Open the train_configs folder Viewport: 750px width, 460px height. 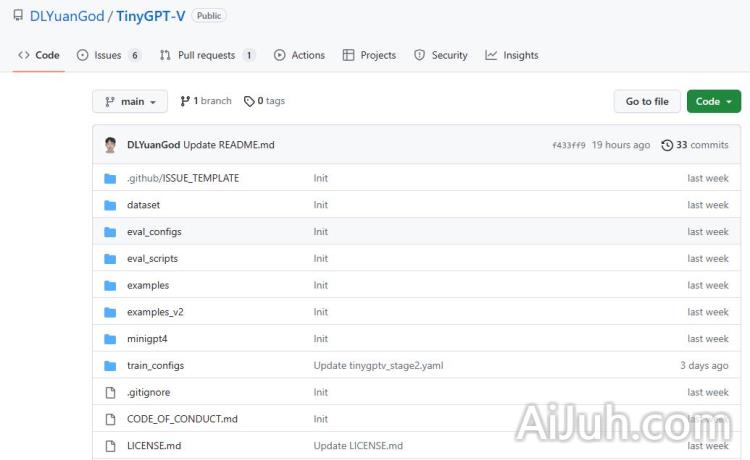point(155,366)
